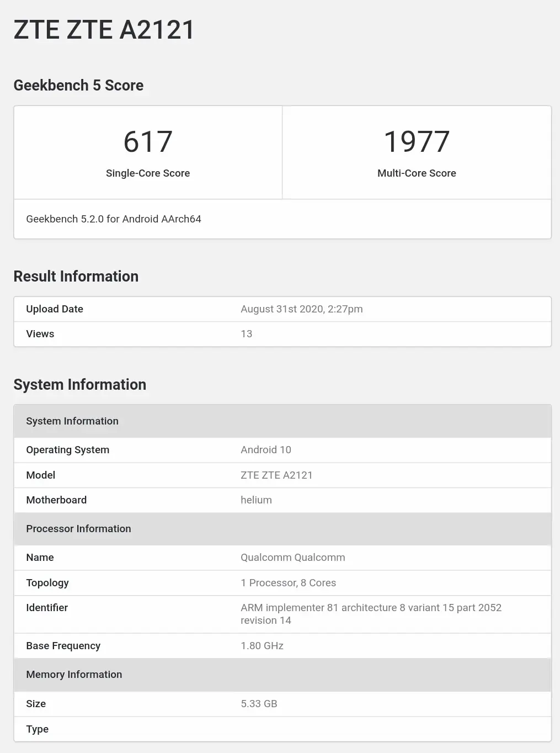
Task: Click the Model row label
Action: click(41, 475)
